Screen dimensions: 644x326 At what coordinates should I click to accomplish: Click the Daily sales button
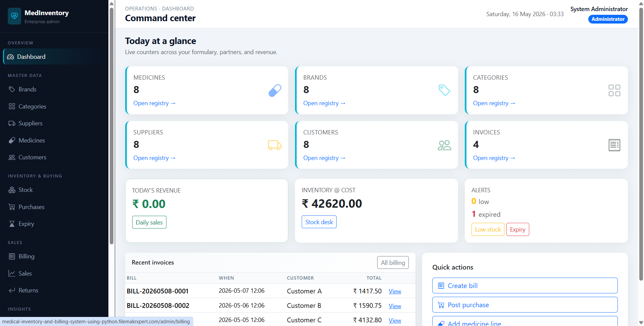(x=149, y=222)
